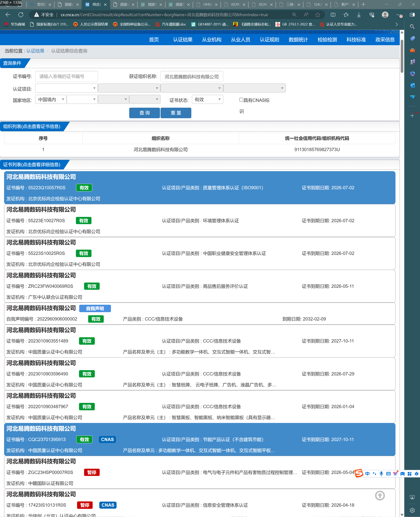Viewport: 420px width, 517px height.
Task: Open the sidebar screenshot icon
Action: tap(412, 497)
